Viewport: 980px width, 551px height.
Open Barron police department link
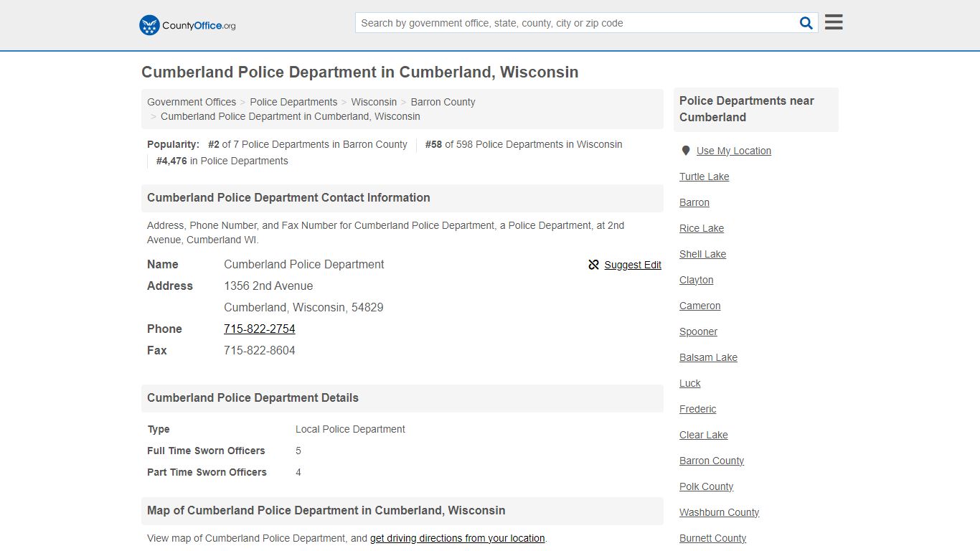pos(694,202)
